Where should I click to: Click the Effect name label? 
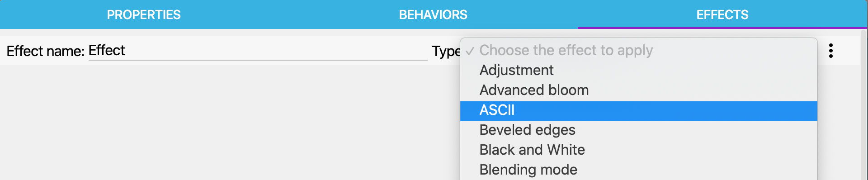[45, 51]
